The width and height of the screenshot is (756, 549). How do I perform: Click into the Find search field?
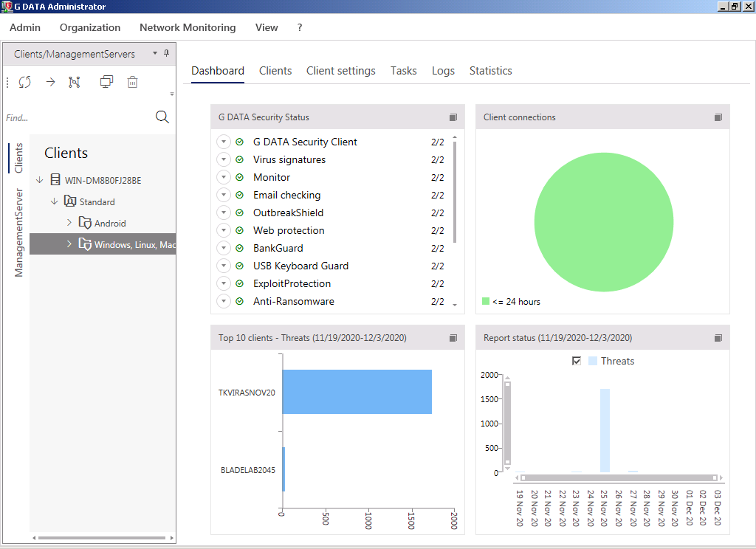click(74, 118)
